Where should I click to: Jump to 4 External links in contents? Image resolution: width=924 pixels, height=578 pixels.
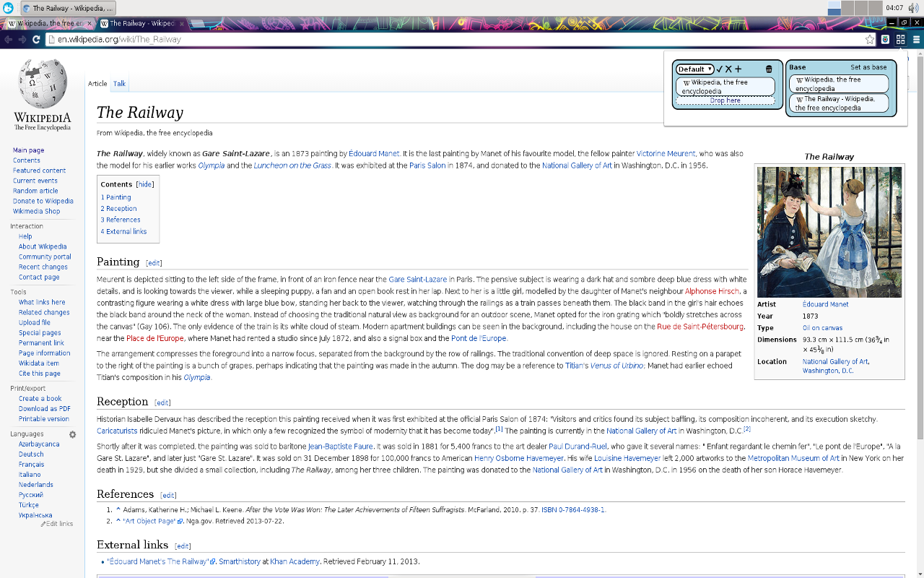click(x=123, y=232)
